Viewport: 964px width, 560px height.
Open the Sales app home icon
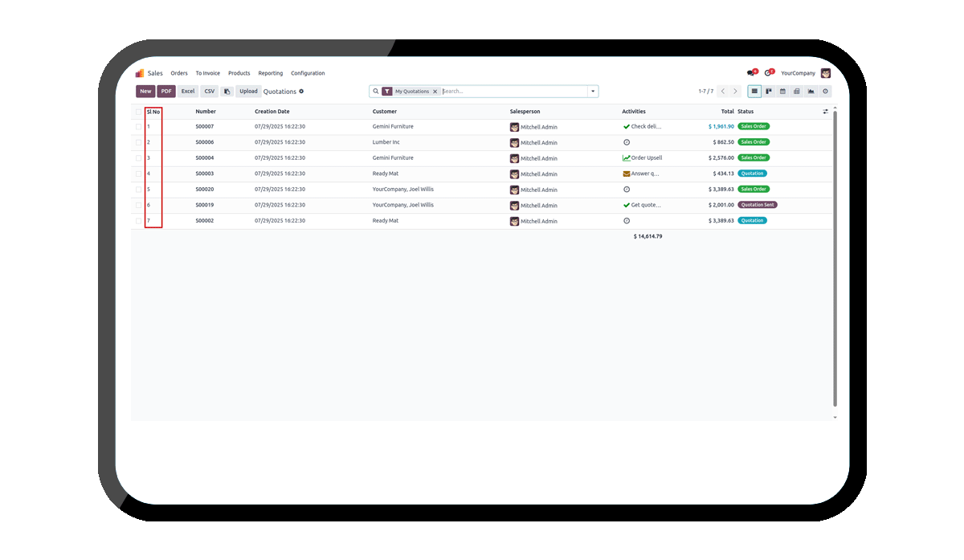pyautogui.click(x=140, y=73)
